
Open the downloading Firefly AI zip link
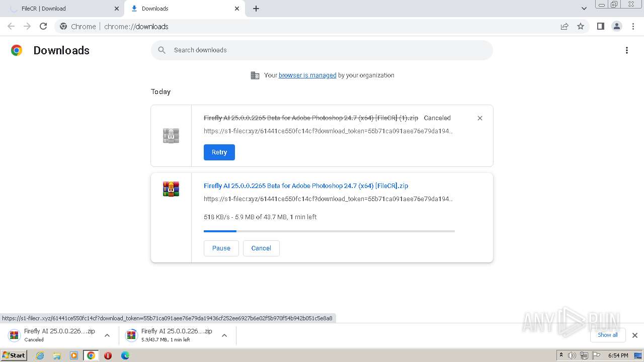[x=306, y=186]
